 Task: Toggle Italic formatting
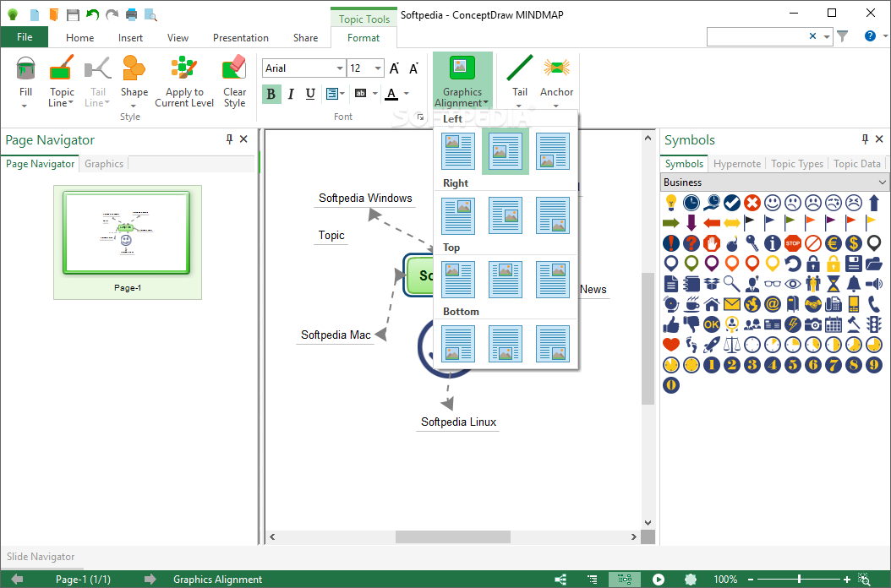click(x=291, y=94)
